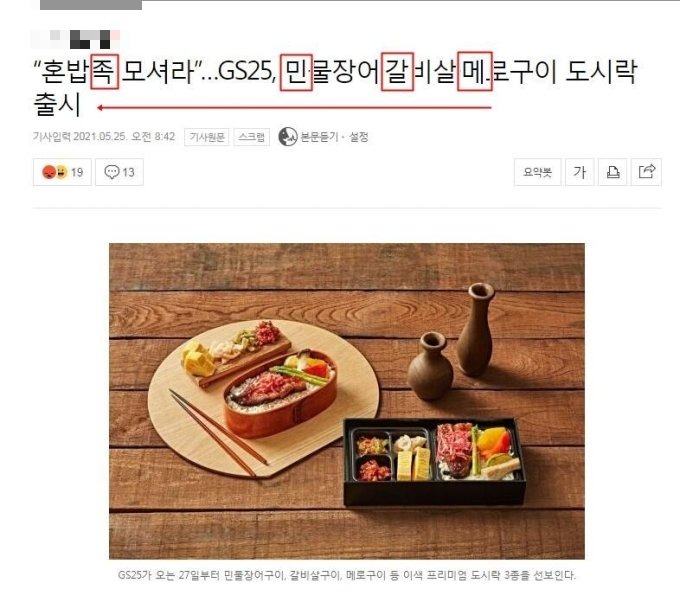
Task: Open 설정 next to 본문듣기
Action: click(x=359, y=137)
